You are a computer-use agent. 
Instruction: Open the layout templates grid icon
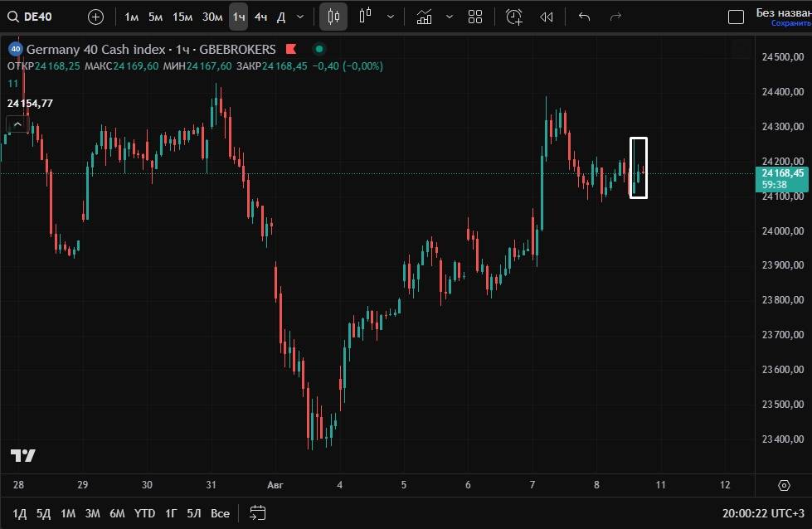click(x=475, y=17)
